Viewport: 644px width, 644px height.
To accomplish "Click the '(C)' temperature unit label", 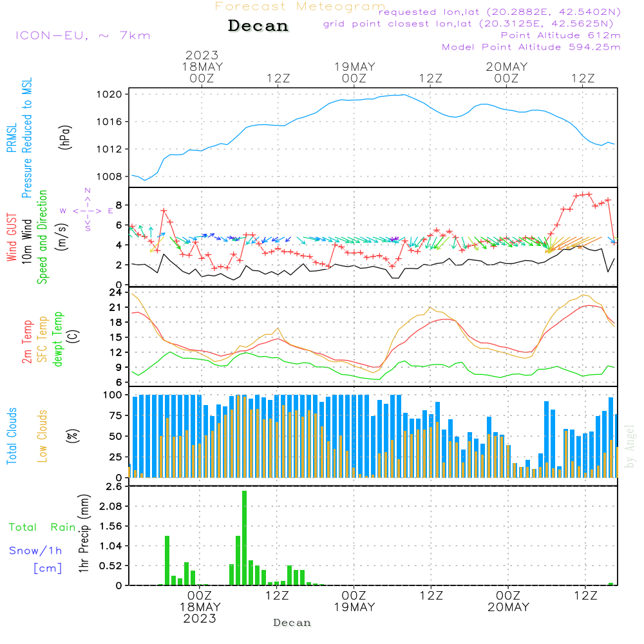I will [x=73, y=337].
